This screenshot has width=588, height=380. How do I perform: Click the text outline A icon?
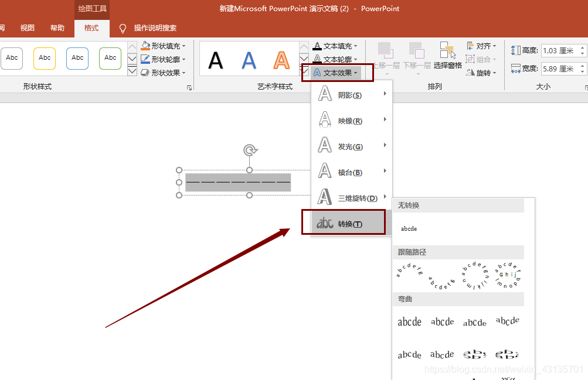click(317, 59)
